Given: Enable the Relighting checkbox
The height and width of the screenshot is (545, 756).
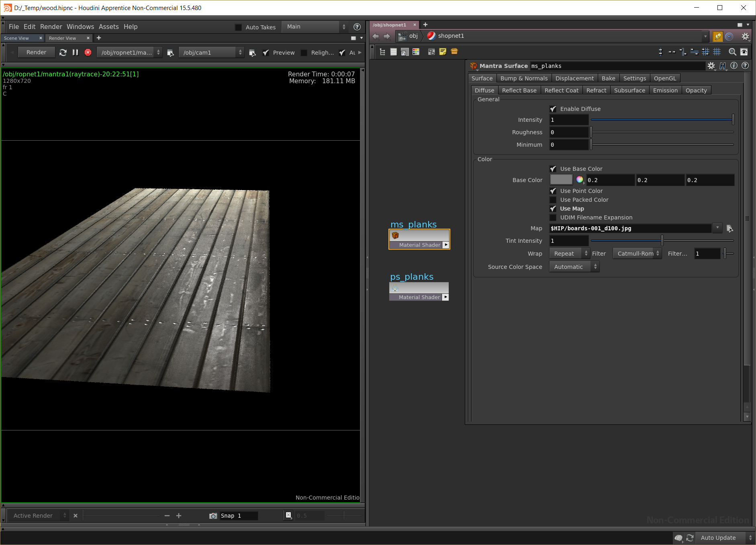Looking at the screenshot, I should coord(304,53).
